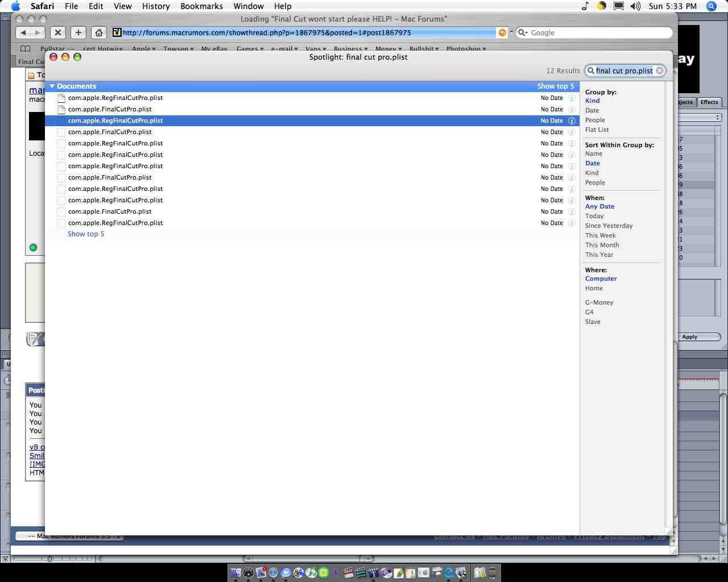Open the bookmarks library book icon
Image resolution: width=728 pixels, height=582 pixels.
click(26, 49)
